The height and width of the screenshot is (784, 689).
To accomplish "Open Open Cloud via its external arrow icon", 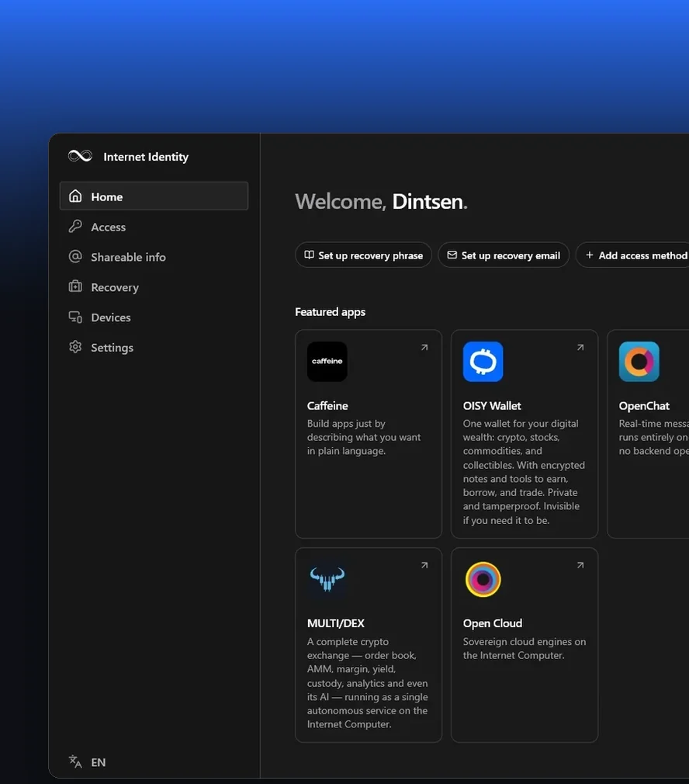I will pyautogui.click(x=580, y=565).
